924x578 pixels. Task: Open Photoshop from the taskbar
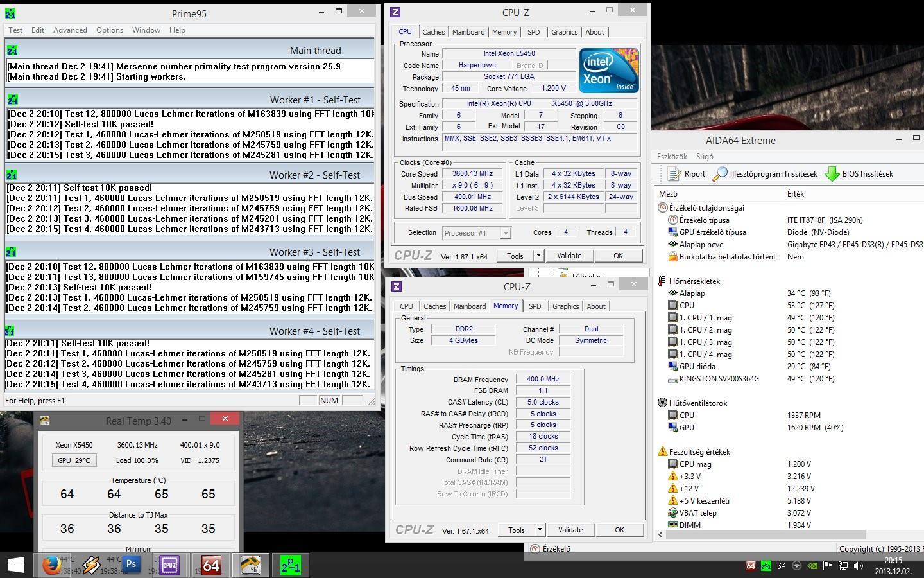132,565
